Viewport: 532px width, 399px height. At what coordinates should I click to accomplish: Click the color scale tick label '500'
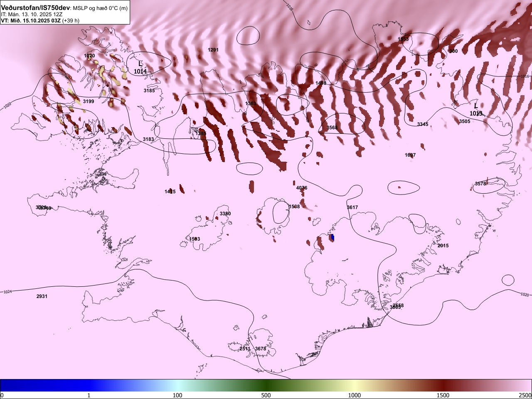coord(266,395)
